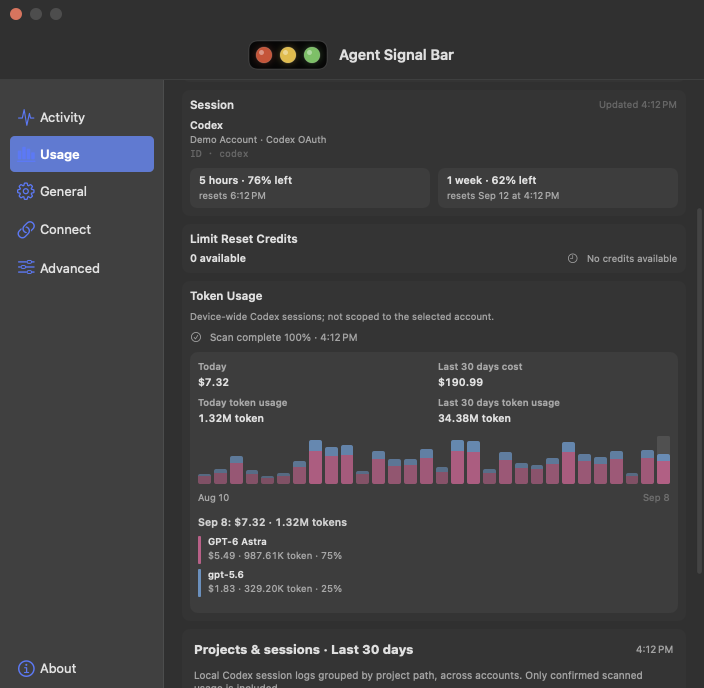The image size is (704, 688).
Task: Click the No credits available label
Action: (x=632, y=259)
